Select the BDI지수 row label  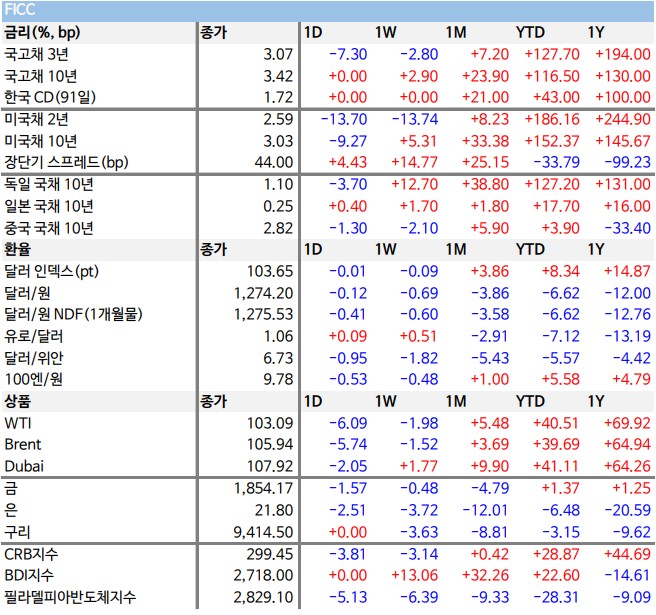point(29,575)
